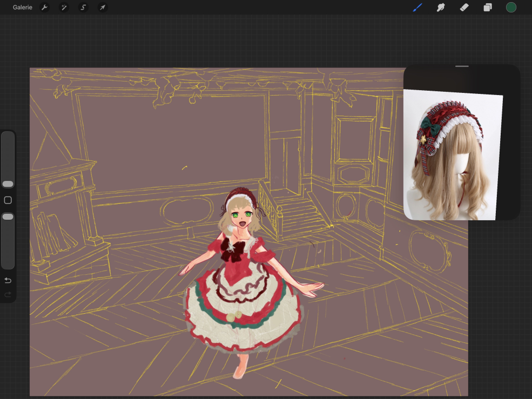Open the Adjustments magic wand menu
This screenshot has height=399, width=532.
[64, 8]
